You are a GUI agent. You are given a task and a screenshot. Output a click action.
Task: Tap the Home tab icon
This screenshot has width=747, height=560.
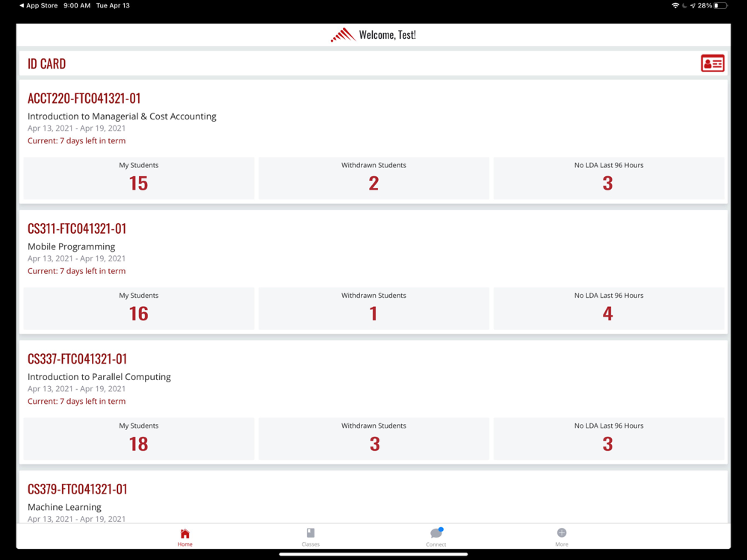point(185,533)
